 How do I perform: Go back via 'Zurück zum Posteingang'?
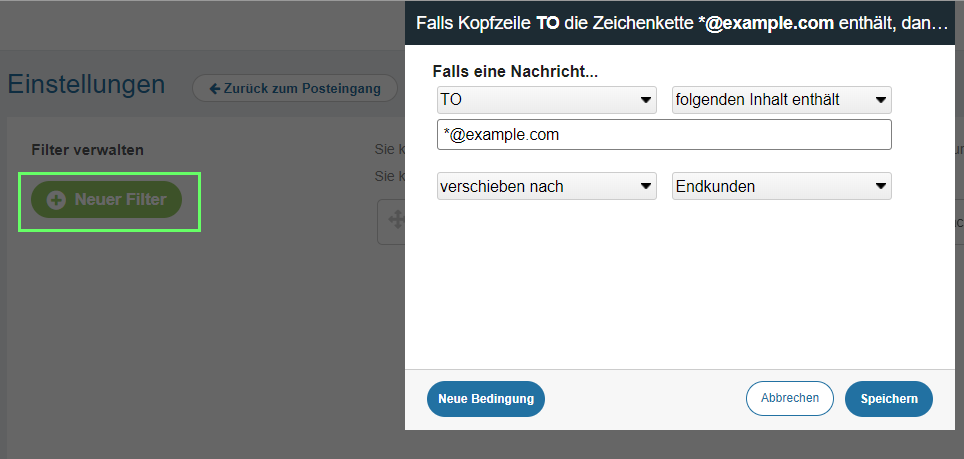(x=295, y=89)
